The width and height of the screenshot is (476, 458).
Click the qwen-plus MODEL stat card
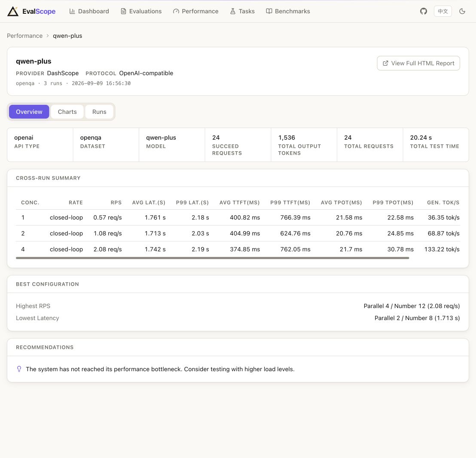point(172,145)
